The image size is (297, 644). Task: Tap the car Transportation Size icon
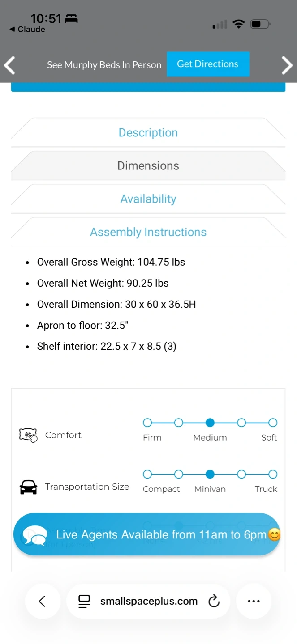[29, 487]
